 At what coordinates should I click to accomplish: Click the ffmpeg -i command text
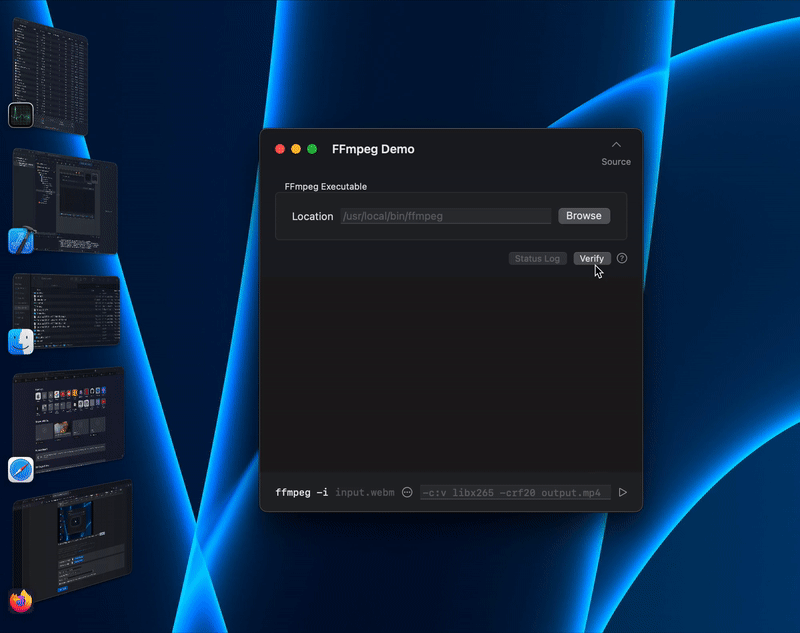pos(302,493)
